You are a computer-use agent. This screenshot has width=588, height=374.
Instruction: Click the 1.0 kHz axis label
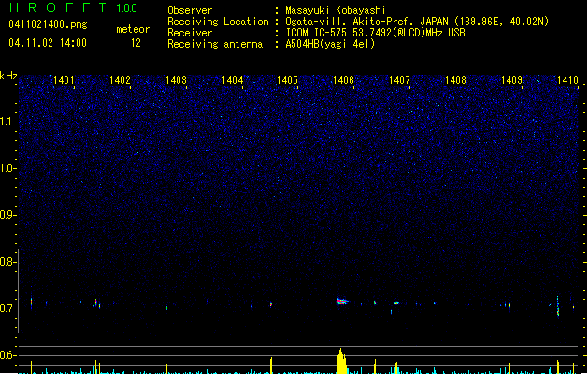[x=7, y=168]
